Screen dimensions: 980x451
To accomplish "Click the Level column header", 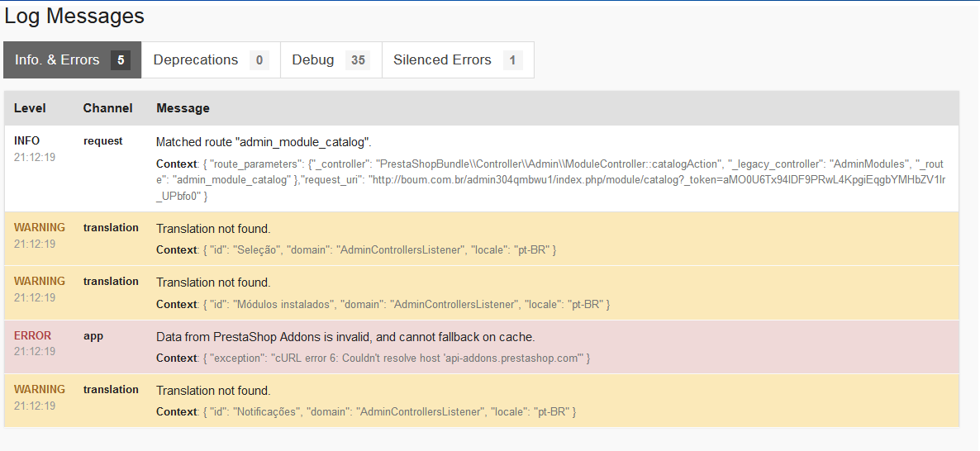I will click(30, 108).
